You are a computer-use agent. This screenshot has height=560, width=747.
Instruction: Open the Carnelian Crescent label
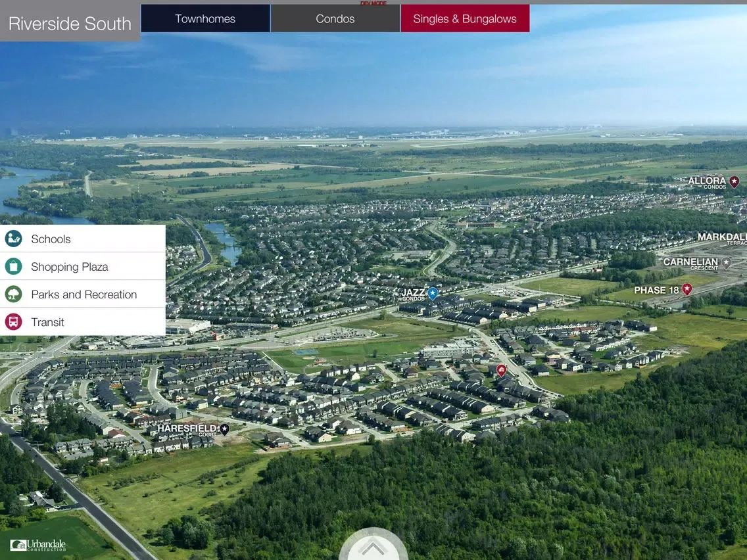tap(690, 264)
